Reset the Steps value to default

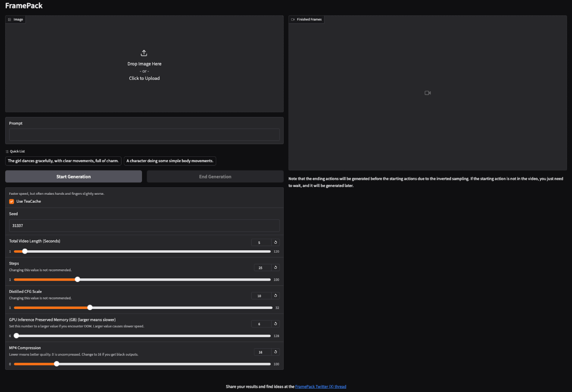[x=275, y=267]
